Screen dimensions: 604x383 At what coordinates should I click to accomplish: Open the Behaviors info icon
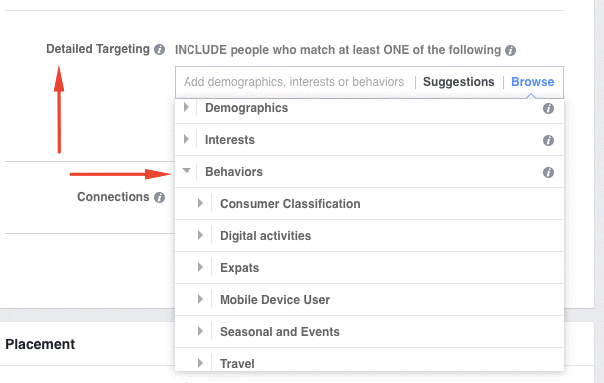coord(548,173)
